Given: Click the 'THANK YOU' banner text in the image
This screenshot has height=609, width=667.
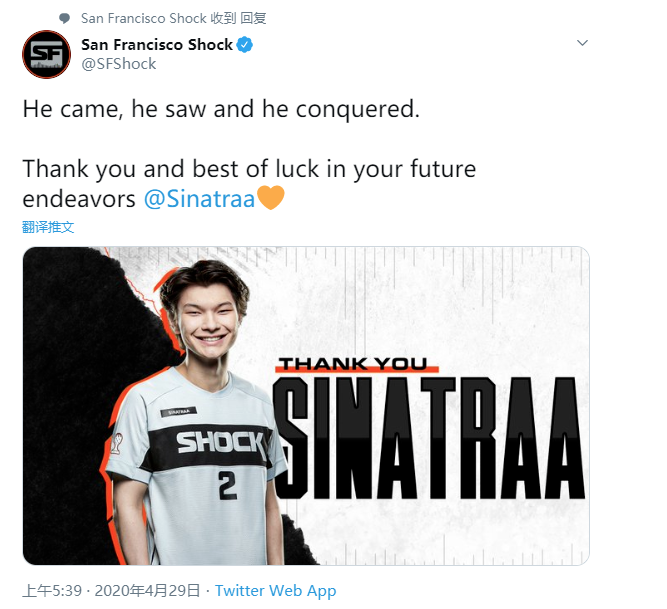Looking at the screenshot, I should click(353, 364).
